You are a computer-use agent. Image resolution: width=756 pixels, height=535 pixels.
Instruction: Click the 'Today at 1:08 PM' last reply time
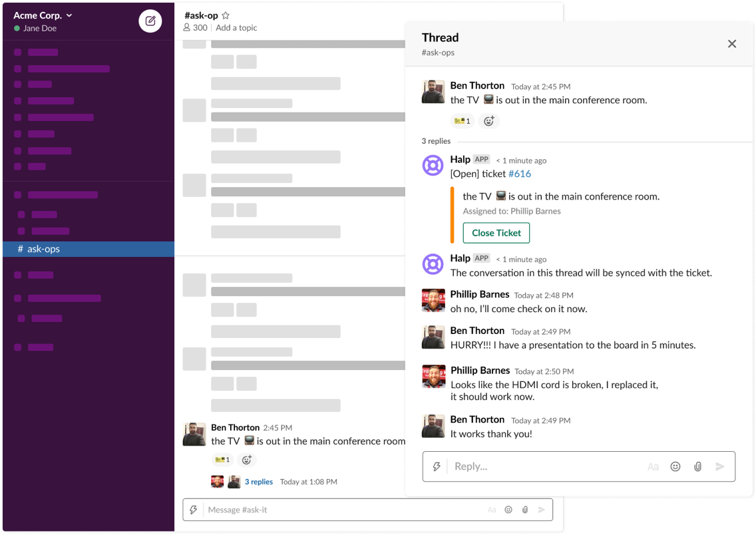point(309,482)
